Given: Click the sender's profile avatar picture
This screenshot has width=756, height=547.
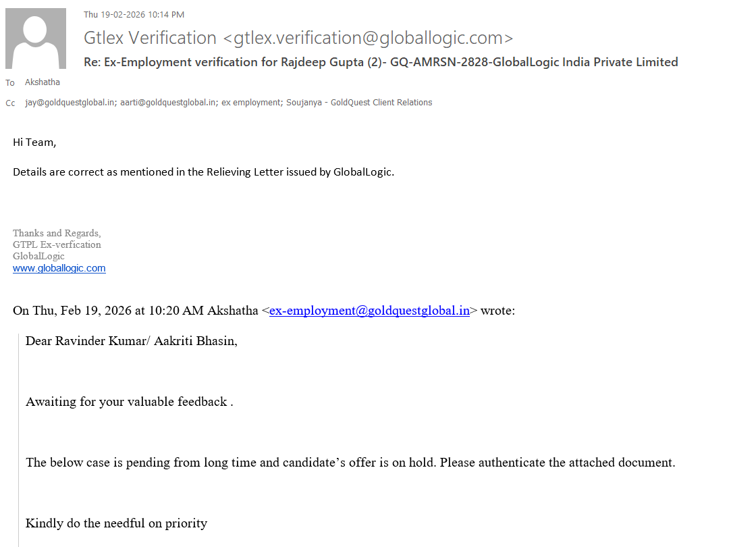Looking at the screenshot, I should [x=36, y=38].
